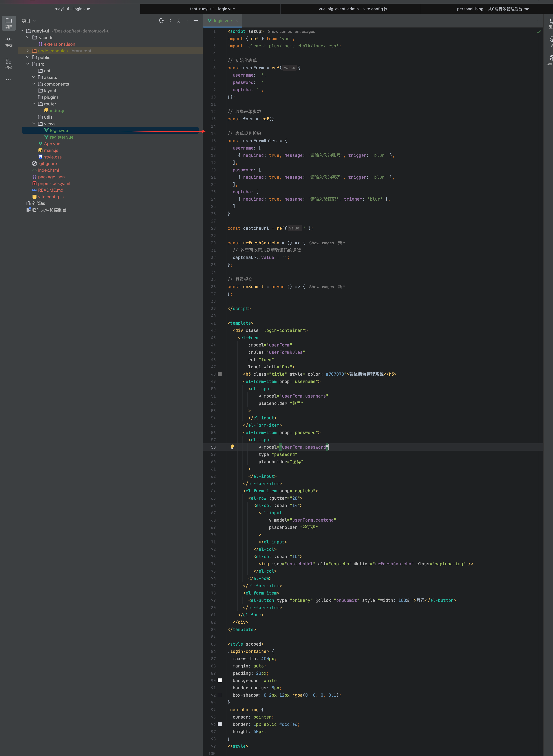Toggle the assets folder chevron
Image resolution: width=553 pixels, height=756 pixels.
coord(34,77)
